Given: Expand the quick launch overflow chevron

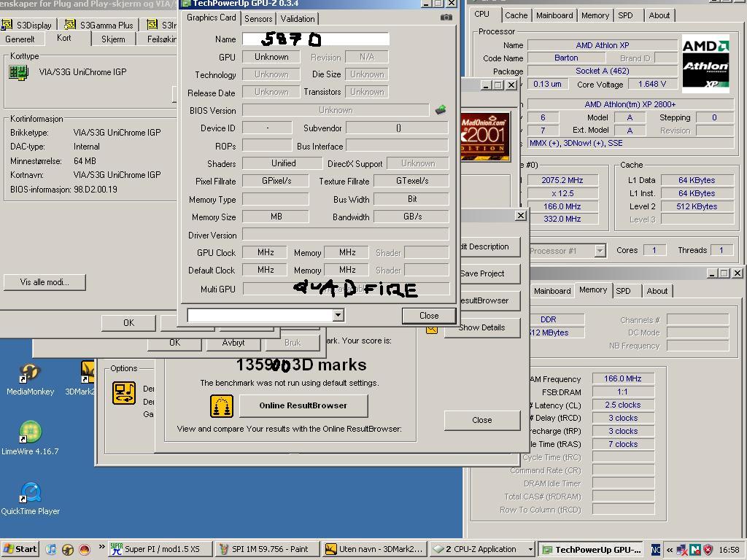Looking at the screenshot, I should tap(101, 547).
